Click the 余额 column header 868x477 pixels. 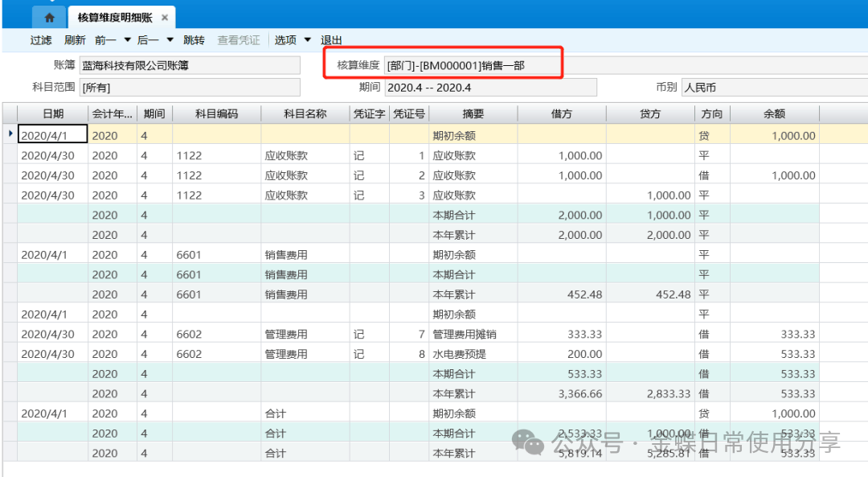pyautogui.click(x=774, y=114)
